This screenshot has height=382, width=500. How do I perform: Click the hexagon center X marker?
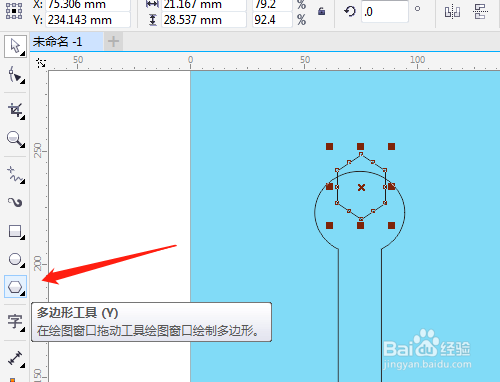click(361, 187)
